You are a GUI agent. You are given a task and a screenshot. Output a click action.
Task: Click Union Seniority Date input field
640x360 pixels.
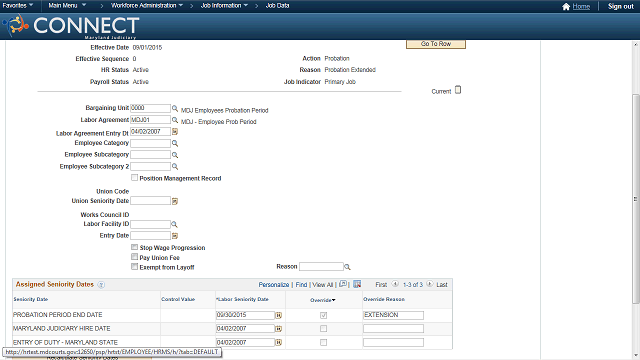tap(150, 201)
